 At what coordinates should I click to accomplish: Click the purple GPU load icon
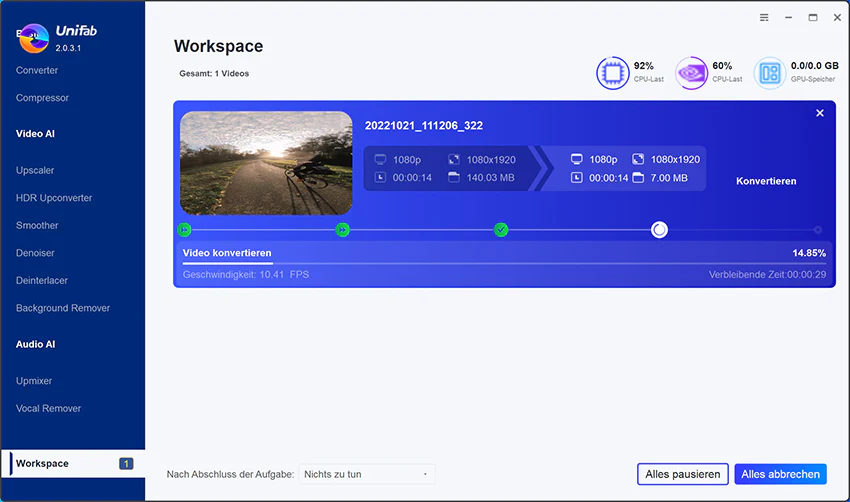click(x=691, y=73)
